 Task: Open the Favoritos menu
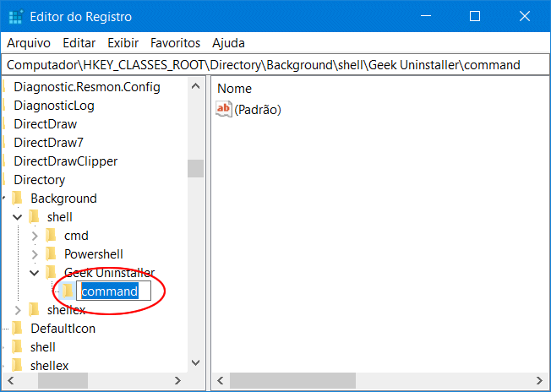(175, 42)
